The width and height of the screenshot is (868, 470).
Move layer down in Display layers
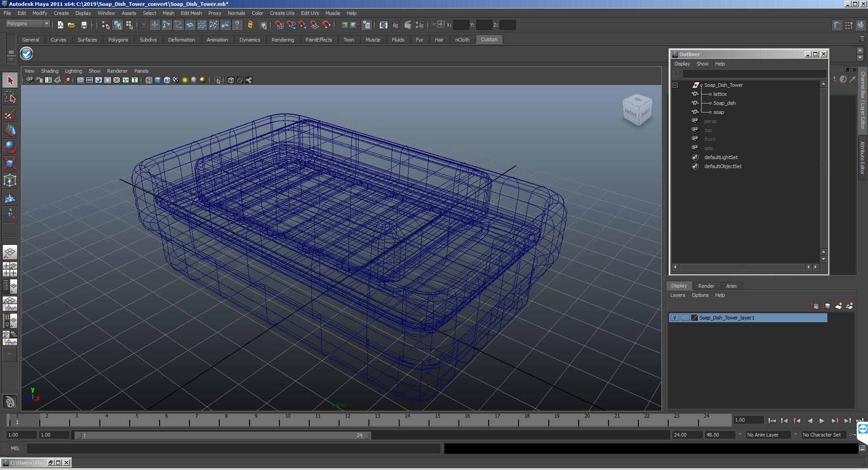[x=827, y=306]
